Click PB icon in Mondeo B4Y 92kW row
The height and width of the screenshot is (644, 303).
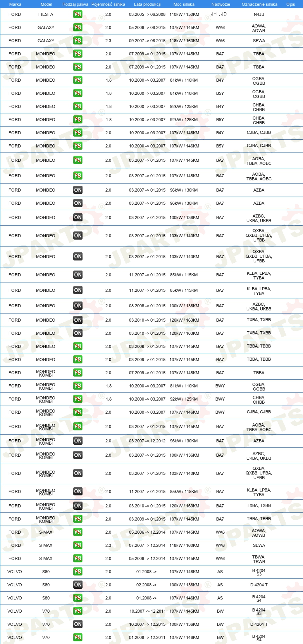coord(78,106)
